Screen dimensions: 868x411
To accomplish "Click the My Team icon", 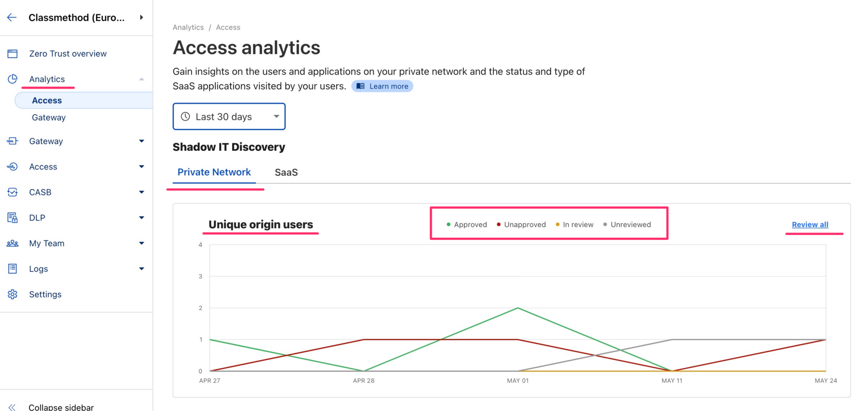I will coord(13,243).
